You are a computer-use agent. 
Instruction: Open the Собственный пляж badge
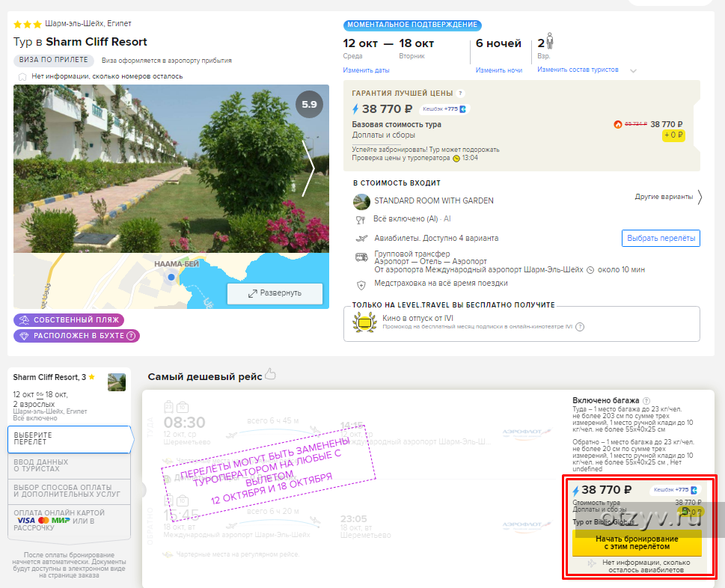[67, 320]
